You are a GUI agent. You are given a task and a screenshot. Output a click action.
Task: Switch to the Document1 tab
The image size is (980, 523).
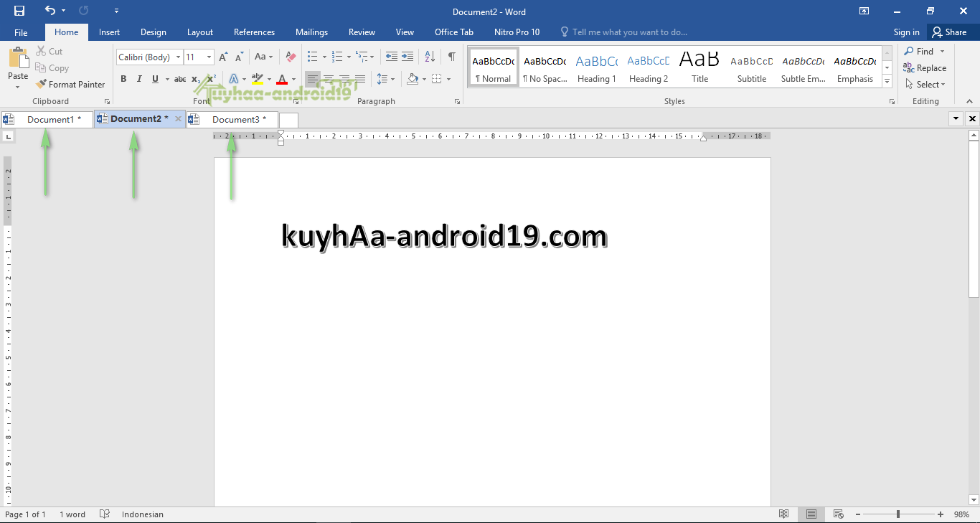tap(47, 119)
